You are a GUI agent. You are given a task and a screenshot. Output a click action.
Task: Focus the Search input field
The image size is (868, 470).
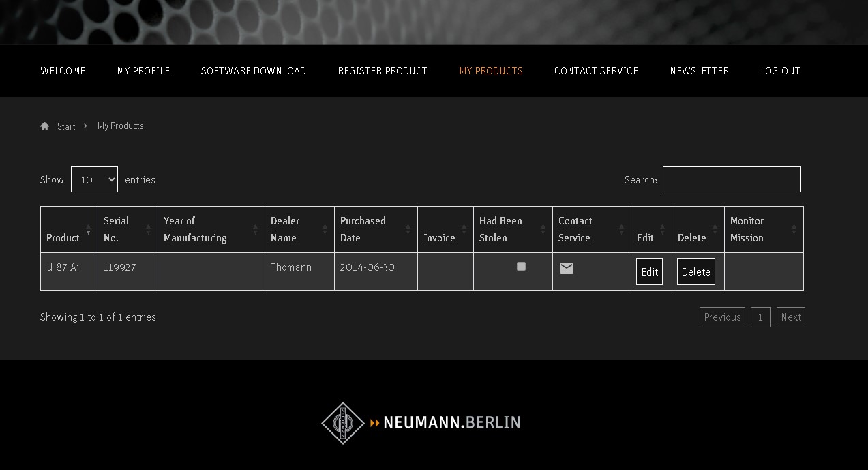tap(731, 179)
